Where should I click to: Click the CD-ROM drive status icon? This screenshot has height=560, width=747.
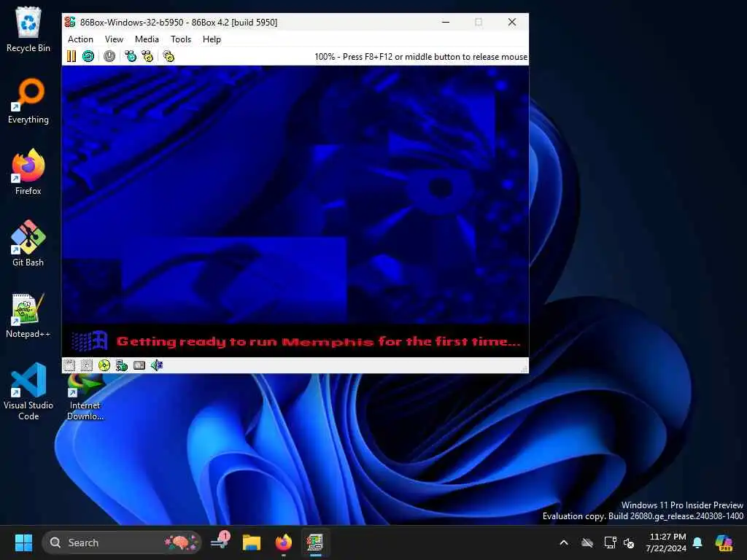click(104, 365)
